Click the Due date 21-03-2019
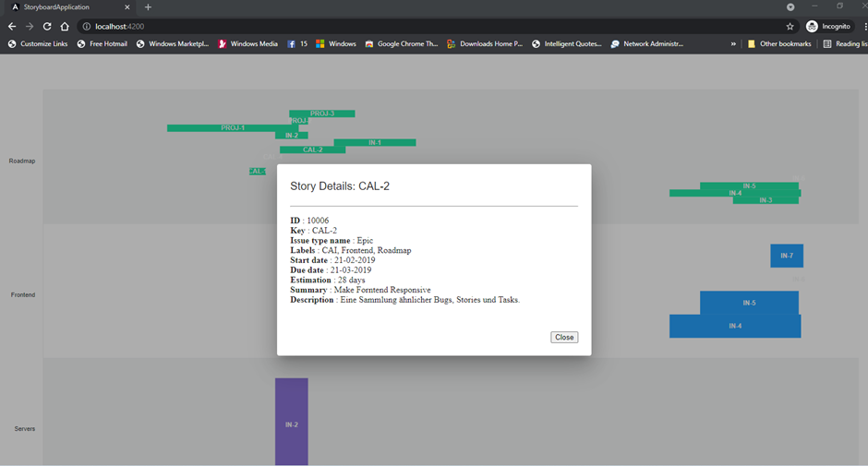 (331, 270)
